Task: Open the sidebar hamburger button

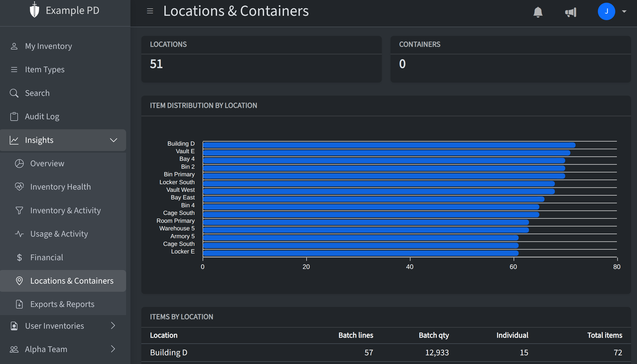Action: tap(150, 11)
